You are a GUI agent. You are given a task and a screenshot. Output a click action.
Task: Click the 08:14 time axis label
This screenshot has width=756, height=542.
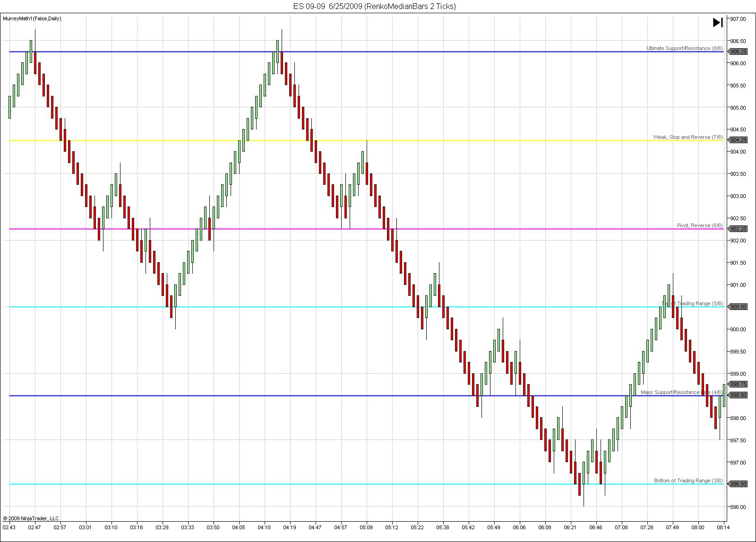[722, 527]
